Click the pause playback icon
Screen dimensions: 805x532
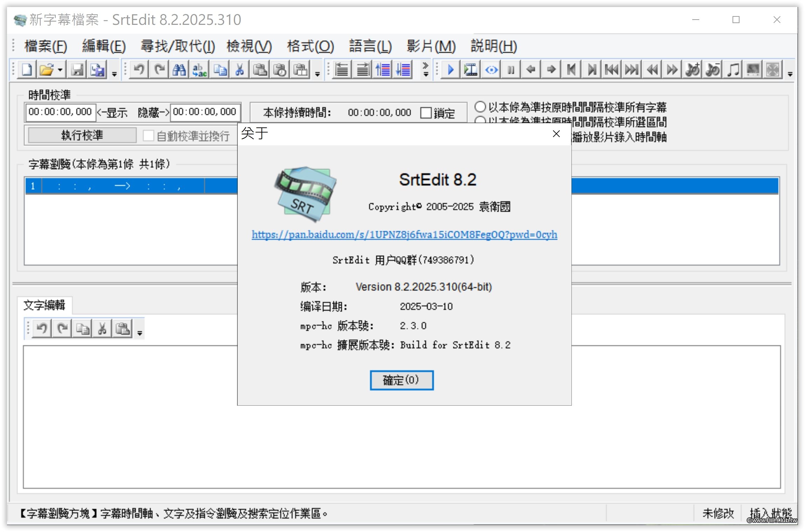tap(511, 70)
